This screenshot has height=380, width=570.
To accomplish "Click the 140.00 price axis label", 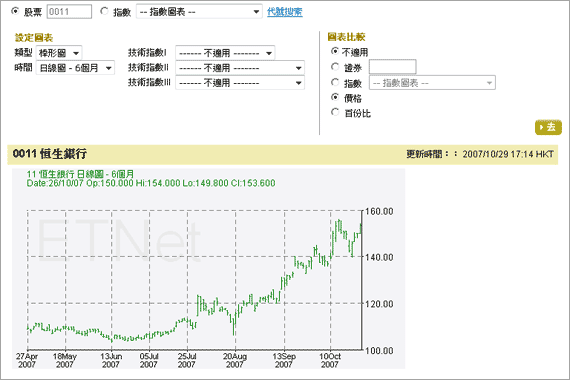I will click(379, 257).
